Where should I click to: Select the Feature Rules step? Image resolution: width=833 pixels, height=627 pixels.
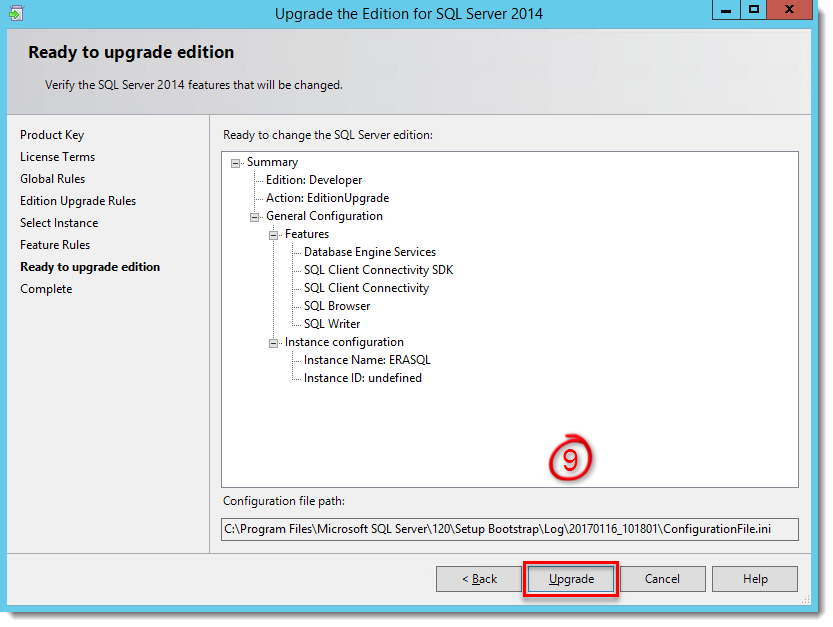55,245
